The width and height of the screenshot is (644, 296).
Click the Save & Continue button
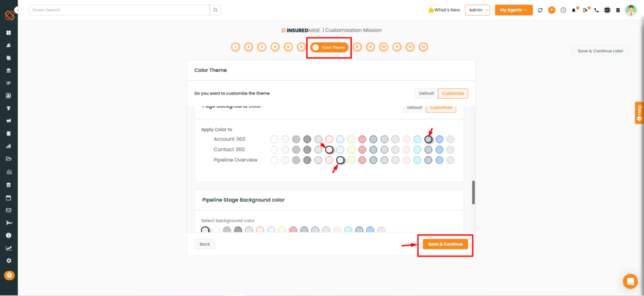(x=445, y=244)
